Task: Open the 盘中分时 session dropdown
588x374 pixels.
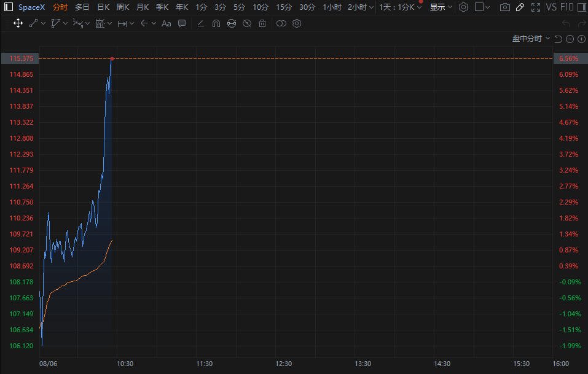Action: pos(531,39)
